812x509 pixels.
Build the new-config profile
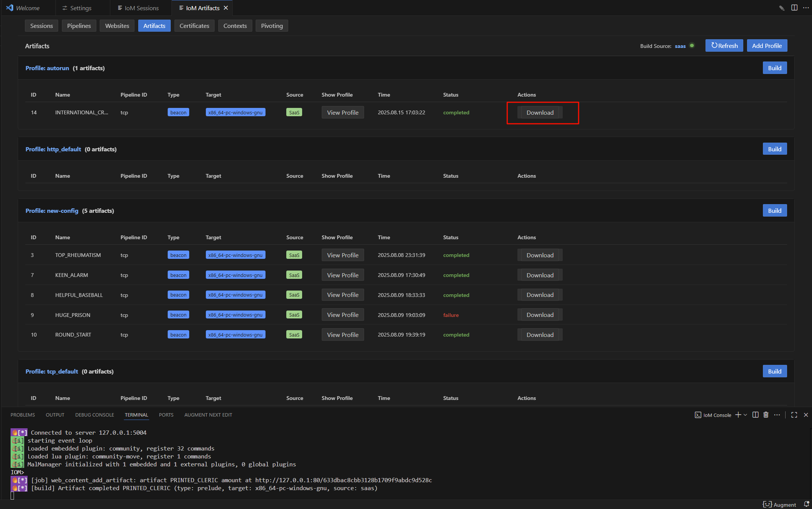tap(775, 211)
